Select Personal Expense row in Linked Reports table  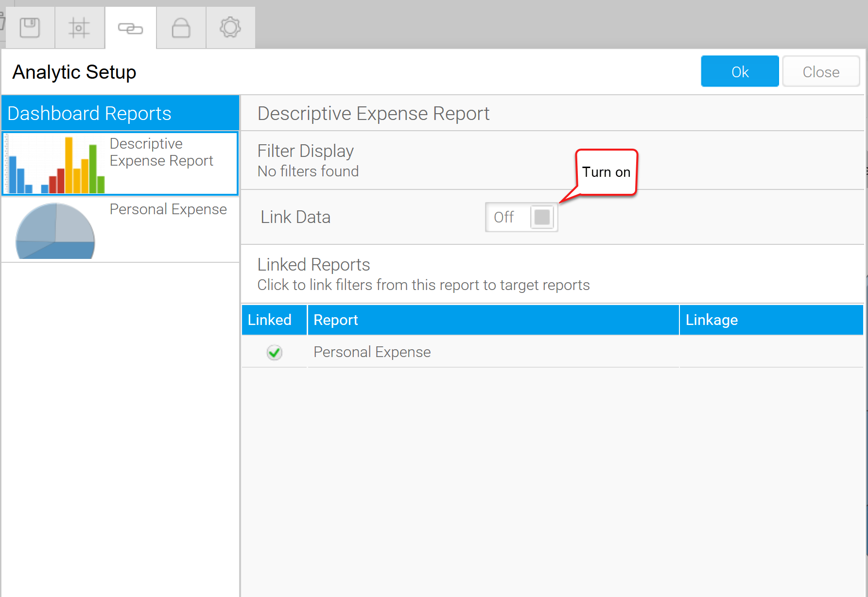tap(372, 352)
